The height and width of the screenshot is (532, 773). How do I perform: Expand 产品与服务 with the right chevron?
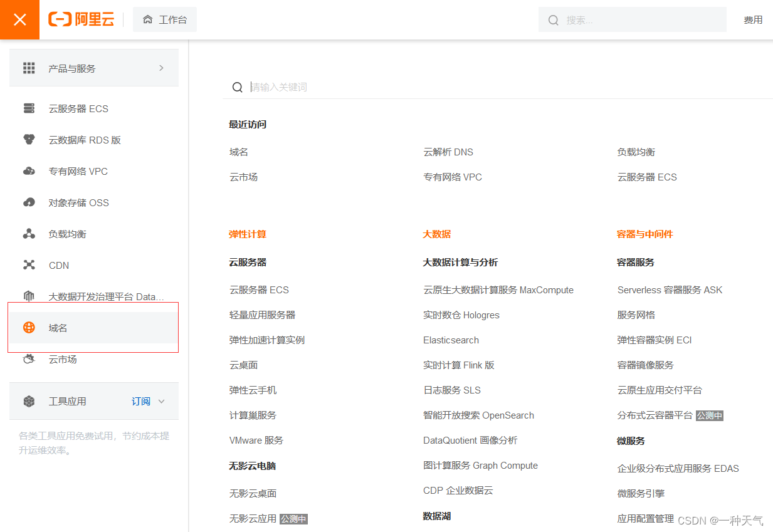pyautogui.click(x=161, y=68)
